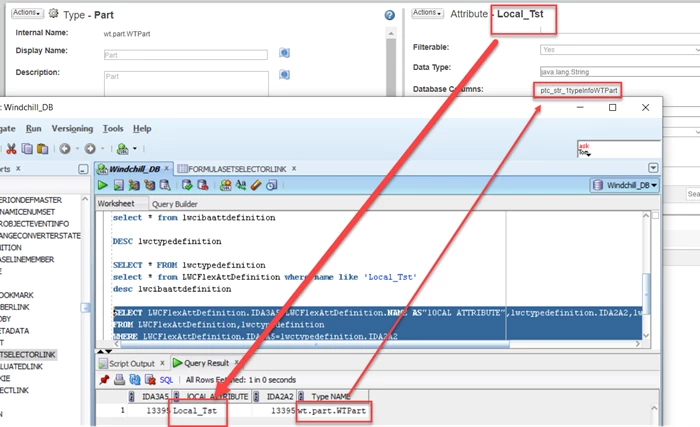Select the ERIONDEFMASTER item in left tree
700x427 pixels.
[31, 200]
